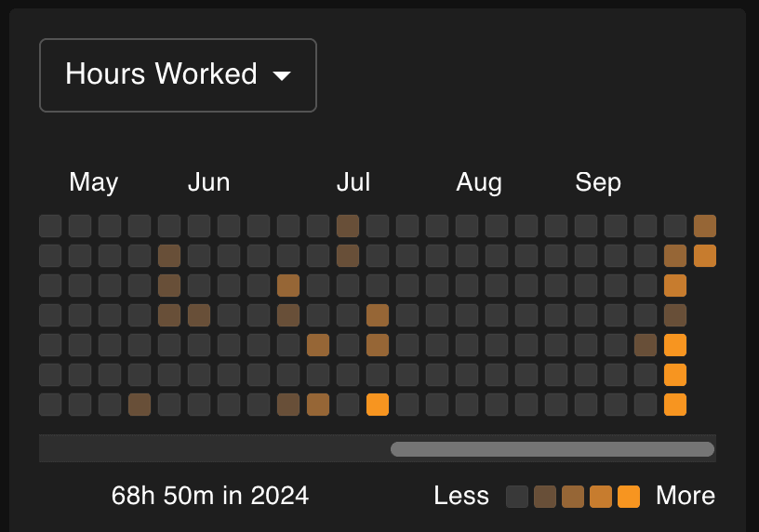Select the Jun month label
The height and width of the screenshot is (532, 759).
[208, 182]
